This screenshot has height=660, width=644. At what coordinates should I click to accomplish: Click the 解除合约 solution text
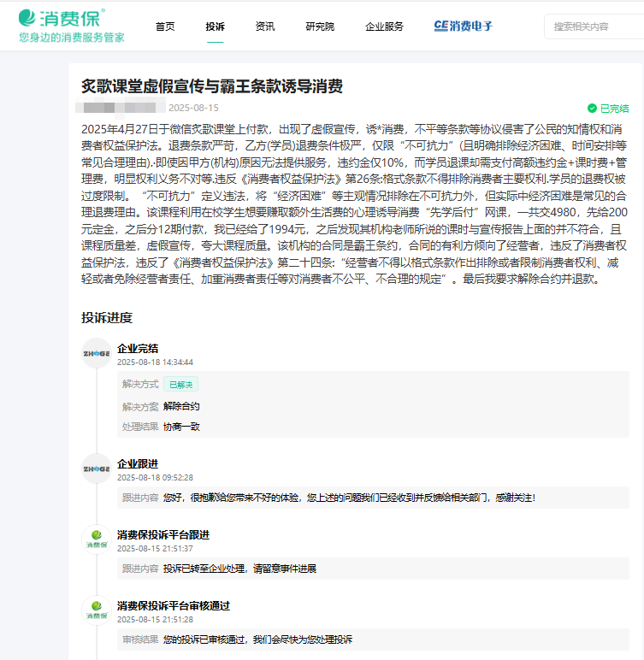pos(181,406)
